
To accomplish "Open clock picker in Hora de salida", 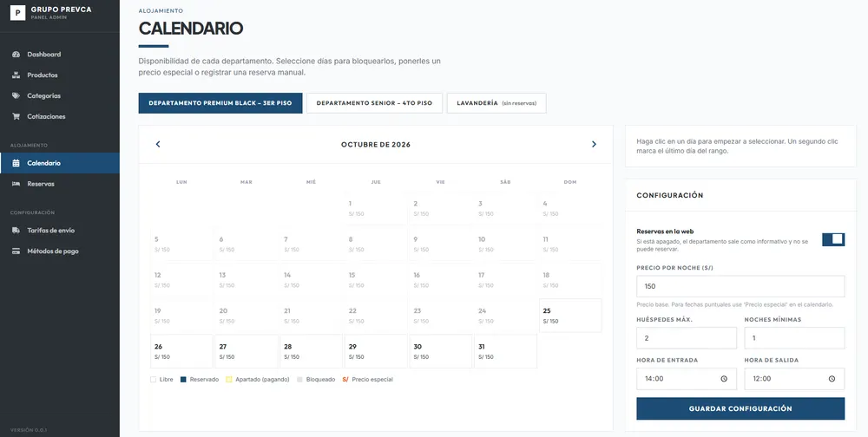I will tap(832, 379).
